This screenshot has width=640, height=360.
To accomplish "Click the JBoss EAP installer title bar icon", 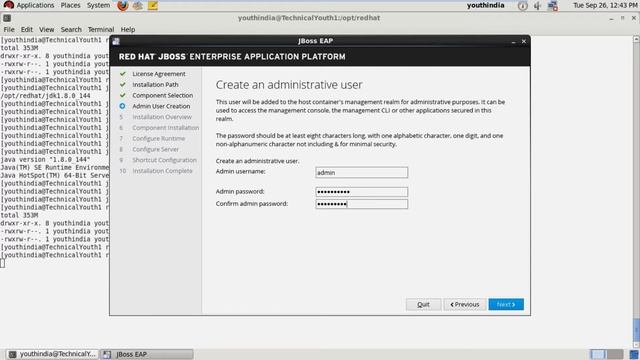I will 116,41.
